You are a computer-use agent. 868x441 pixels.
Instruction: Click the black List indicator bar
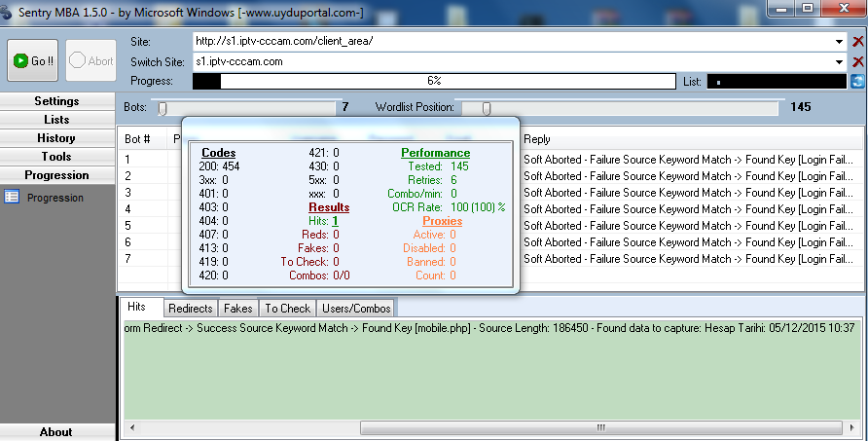777,82
